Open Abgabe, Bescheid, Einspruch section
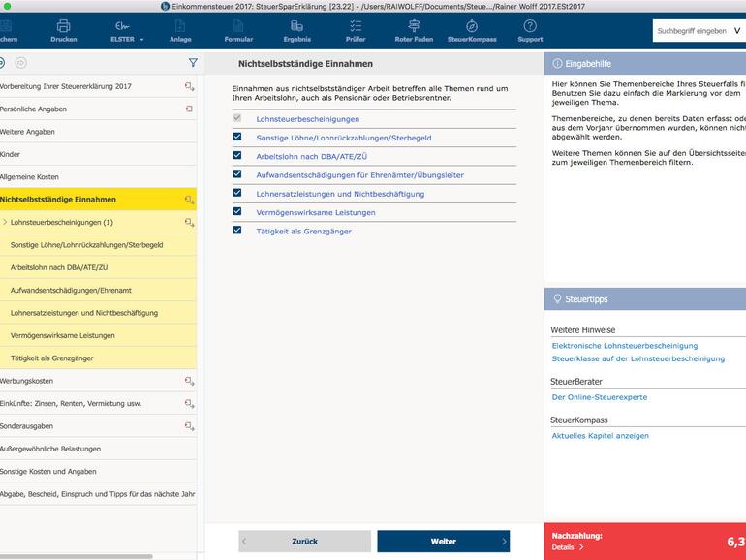The width and height of the screenshot is (746, 560). (x=98, y=494)
